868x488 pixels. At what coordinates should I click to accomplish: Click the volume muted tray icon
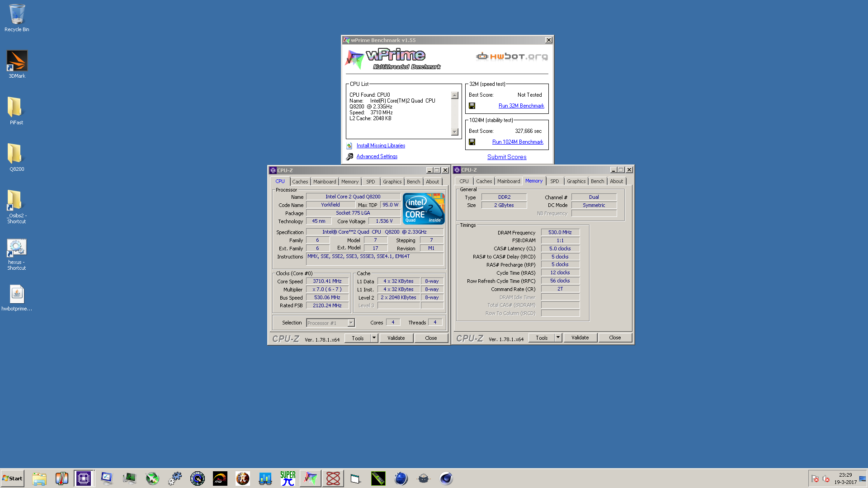pyautogui.click(x=826, y=479)
